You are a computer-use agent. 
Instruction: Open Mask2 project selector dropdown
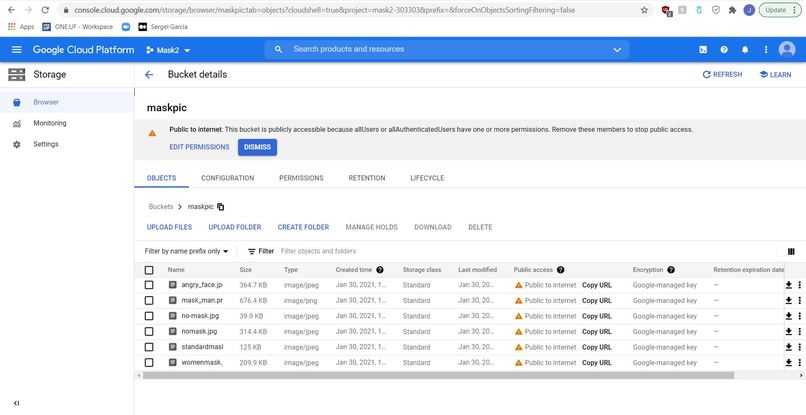[168, 50]
